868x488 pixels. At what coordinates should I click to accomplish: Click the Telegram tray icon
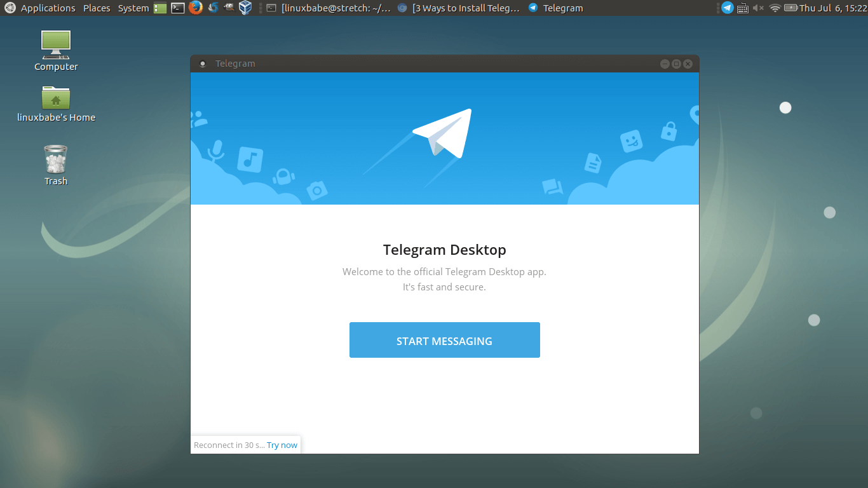pyautogui.click(x=727, y=8)
